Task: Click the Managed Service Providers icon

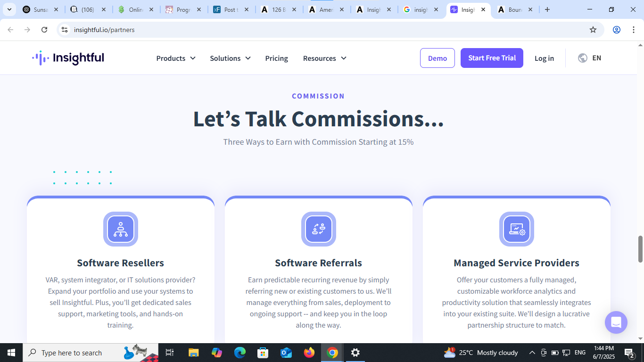Action: pos(517,229)
